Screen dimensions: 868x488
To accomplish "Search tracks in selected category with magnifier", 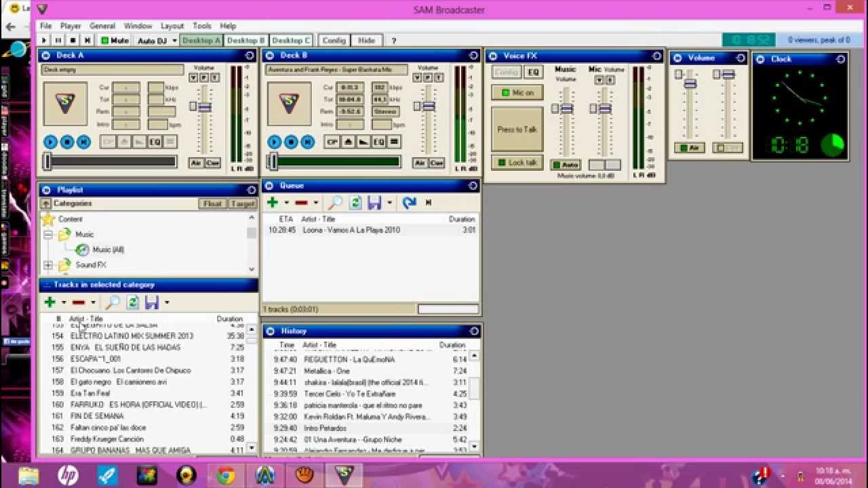I will click(x=113, y=302).
